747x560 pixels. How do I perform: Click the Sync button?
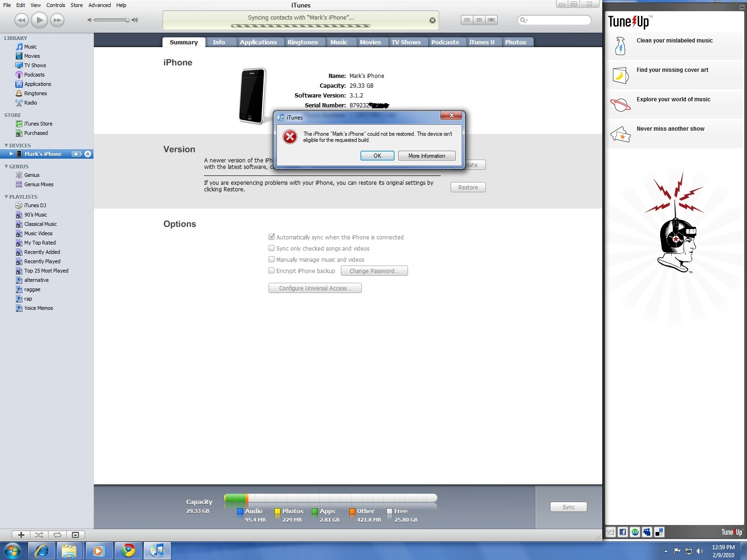click(568, 507)
